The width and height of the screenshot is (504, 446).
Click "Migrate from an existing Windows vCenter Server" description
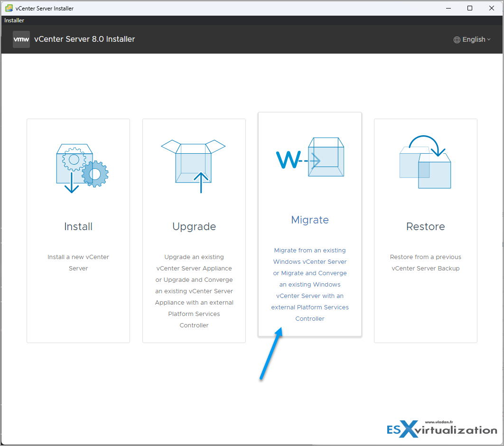tap(310, 284)
